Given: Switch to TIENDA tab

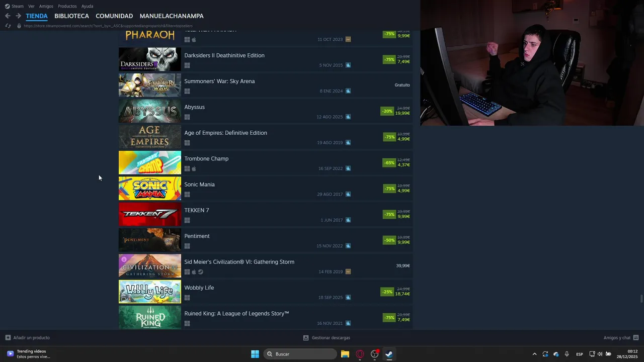Looking at the screenshot, I should tap(37, 16).
